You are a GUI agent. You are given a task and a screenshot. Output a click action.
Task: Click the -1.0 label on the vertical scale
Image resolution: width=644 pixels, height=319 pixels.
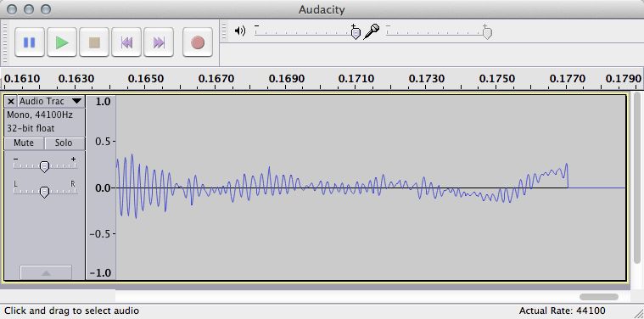[x=101, y=273]
